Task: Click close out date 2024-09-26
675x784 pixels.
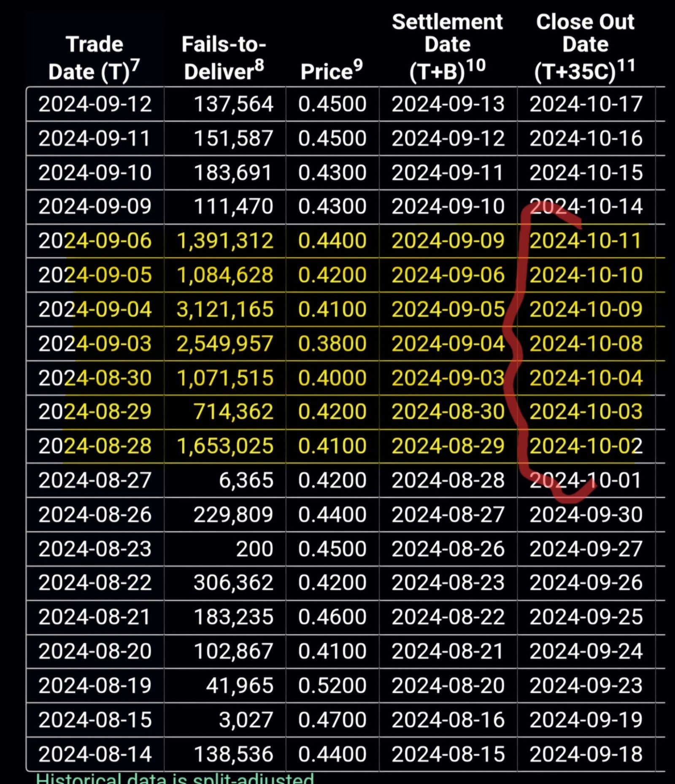Action: click(x=586, y=583)
